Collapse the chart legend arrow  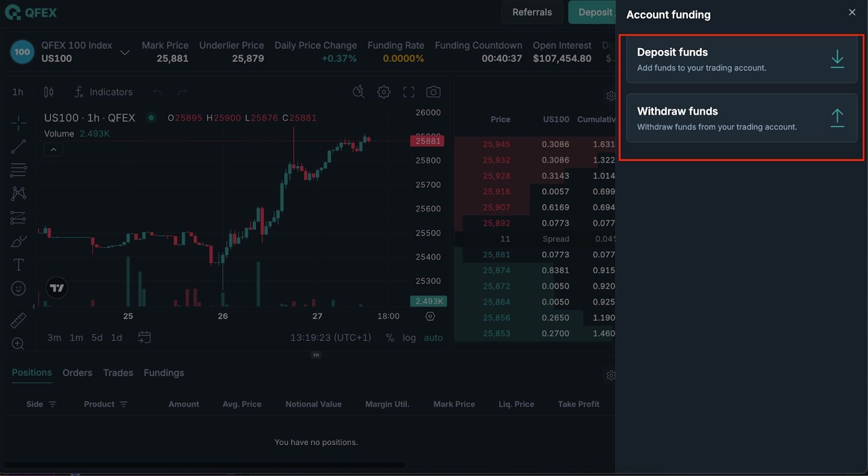click(53, 149)
